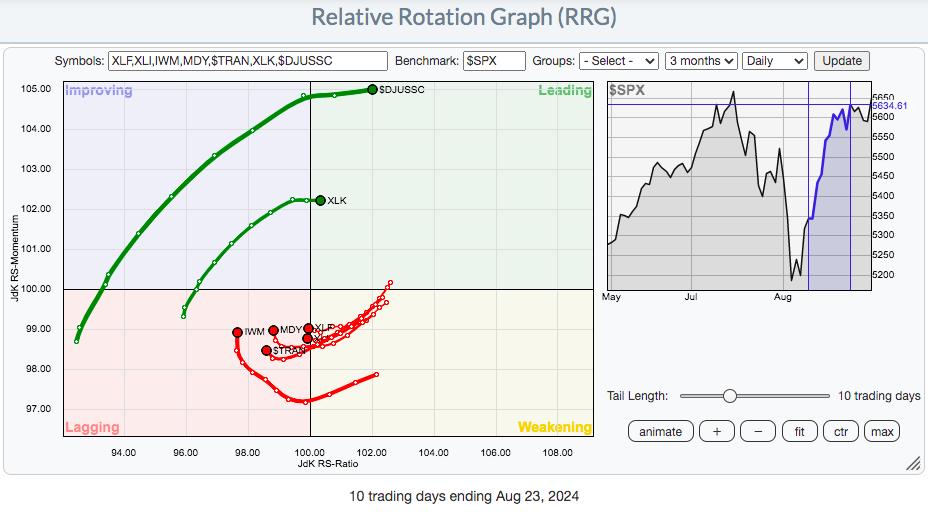The image size is (928, 512).
Task: Select the $DJUSSC data point marker
Action: [x=372, y=89]
